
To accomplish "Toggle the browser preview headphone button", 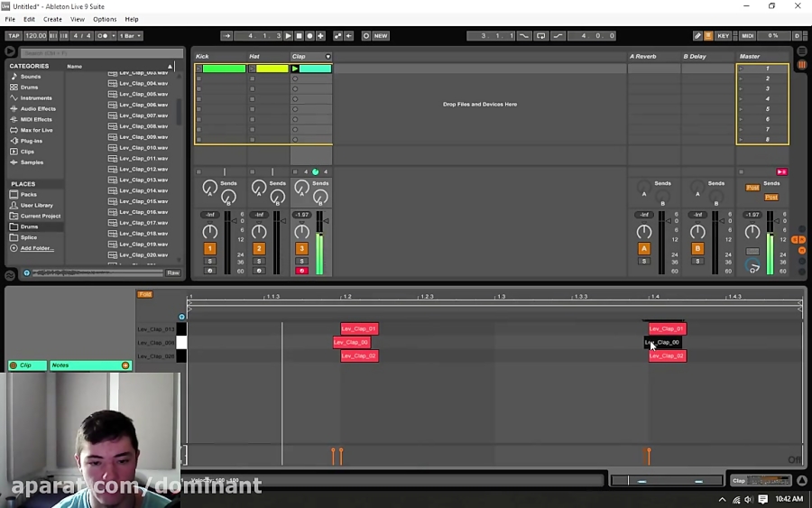I will tap(26, 272).
